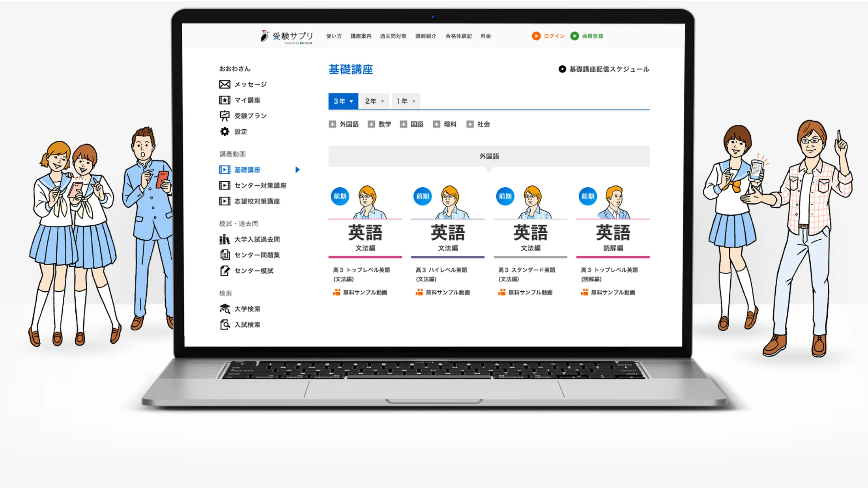Open the メッセージ inbox icon
Image resolution: width=868 pixels, height=488 pixels.
224,84
